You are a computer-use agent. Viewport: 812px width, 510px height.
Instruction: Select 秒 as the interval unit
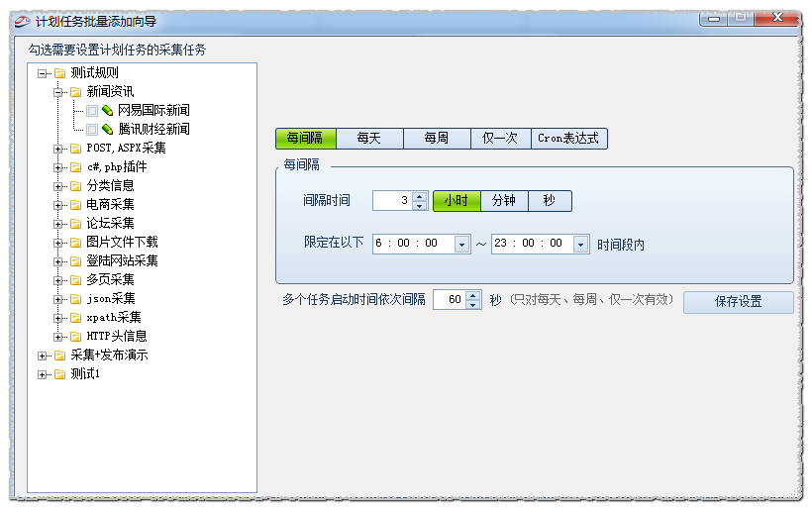[550, 201]
